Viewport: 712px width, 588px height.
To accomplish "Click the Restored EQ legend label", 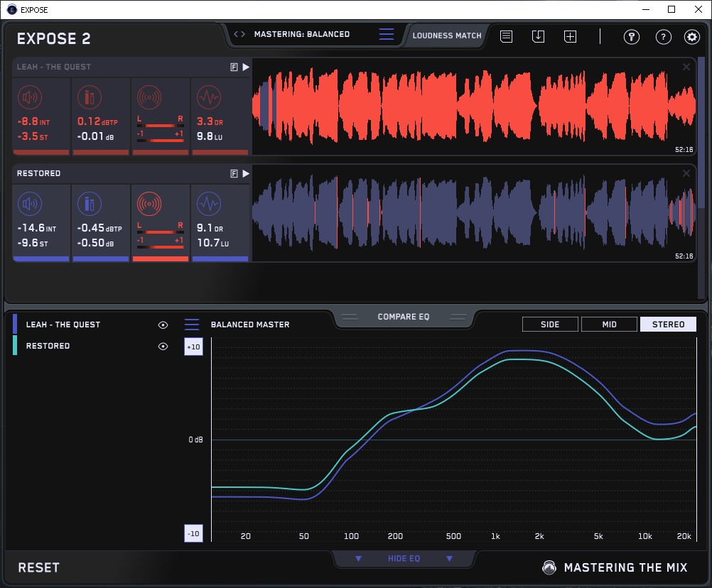I will point(48,346).
